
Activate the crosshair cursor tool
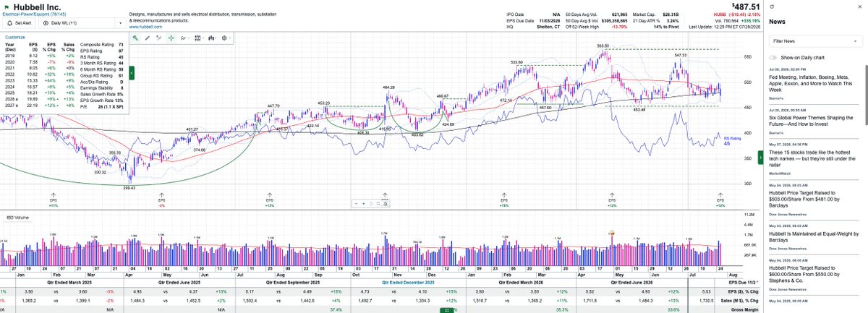coord(171,38)
